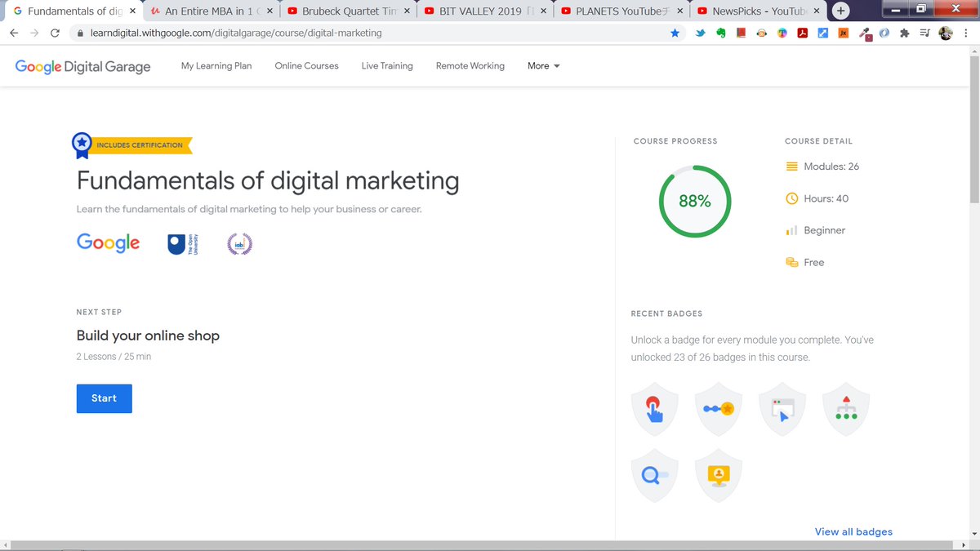The image size is (980, 551).
Task: Click the yellow presenter screen badge
Action: click(718, 475)
